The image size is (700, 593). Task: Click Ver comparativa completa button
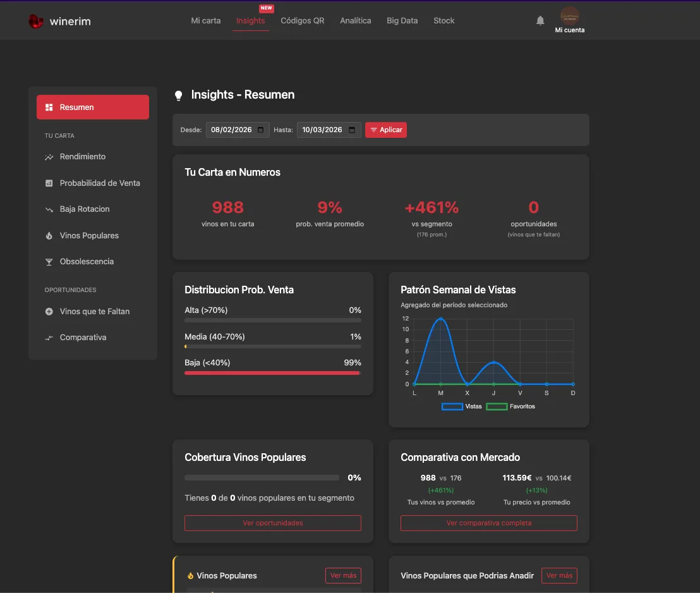(489, 523)
